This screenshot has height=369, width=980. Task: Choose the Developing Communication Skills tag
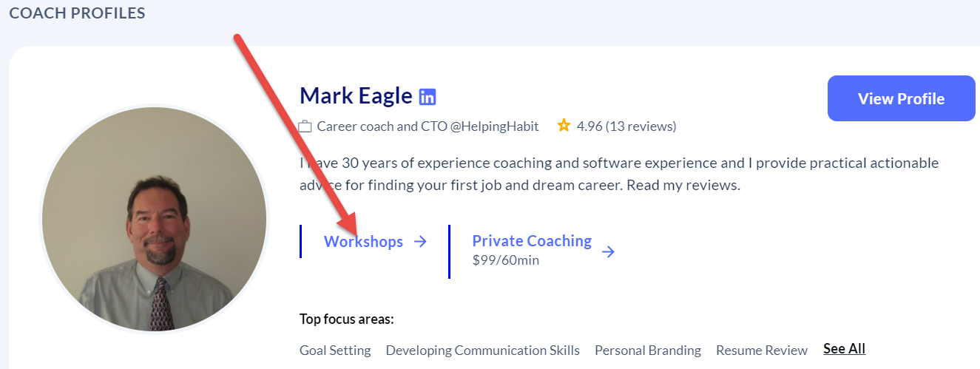coord(482,351)
